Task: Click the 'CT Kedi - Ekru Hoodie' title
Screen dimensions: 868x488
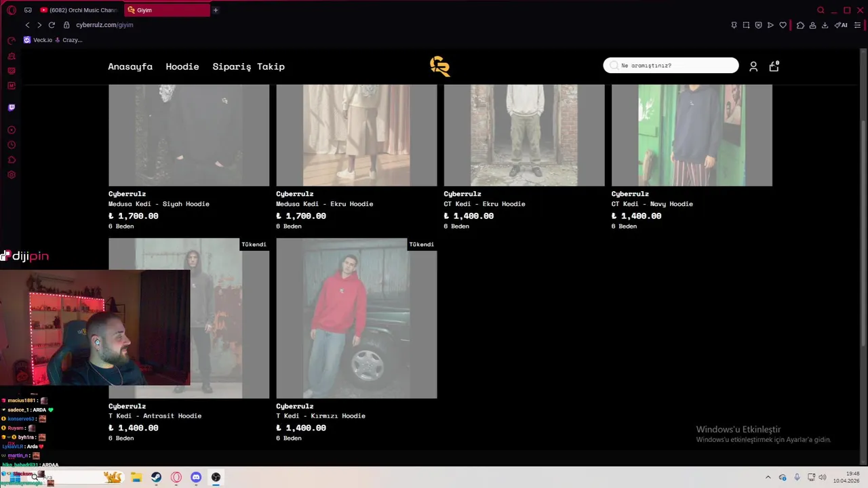Action: point(484,204)
